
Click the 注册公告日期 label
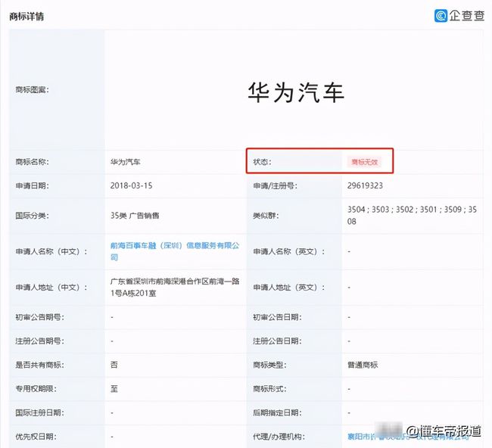[277, 341]
